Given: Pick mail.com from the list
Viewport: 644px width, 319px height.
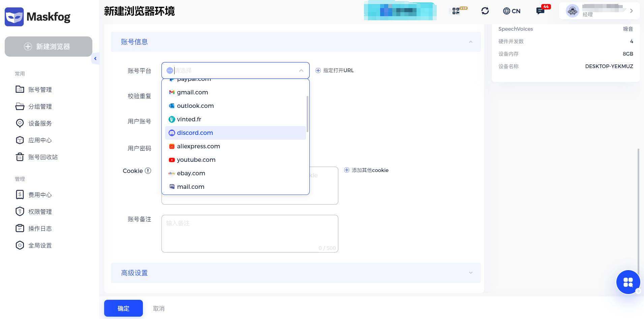Looking at the screenshot, I should pos(235,187).
